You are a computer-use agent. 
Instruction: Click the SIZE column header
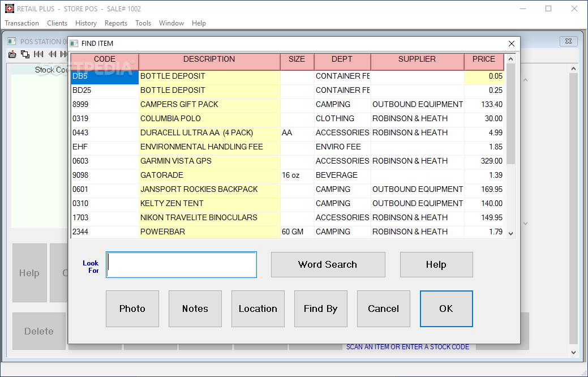pos(297,62)
